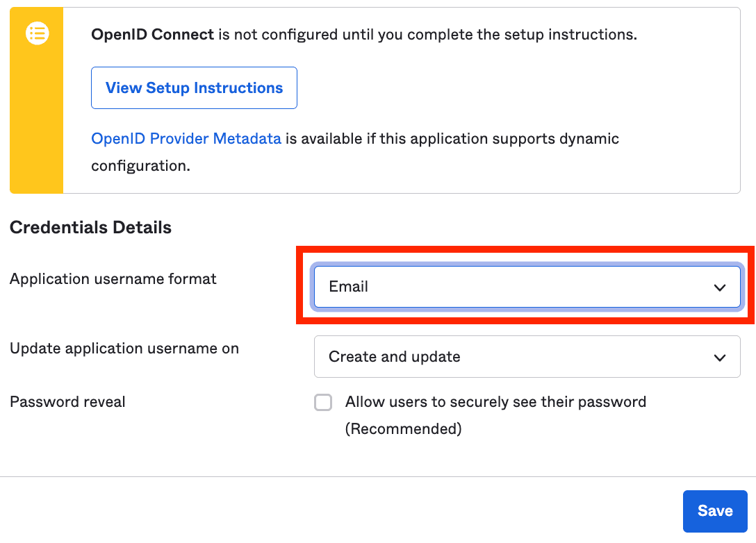Click the yellow banner list icon
Screen dimensions: 756x543
click(36, 33)
